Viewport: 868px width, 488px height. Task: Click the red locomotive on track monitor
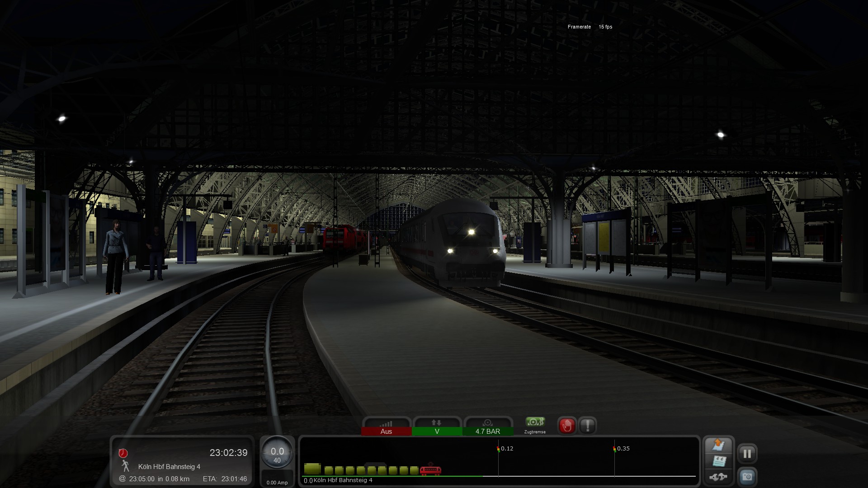pyautogui.click(x=430, y=470)
